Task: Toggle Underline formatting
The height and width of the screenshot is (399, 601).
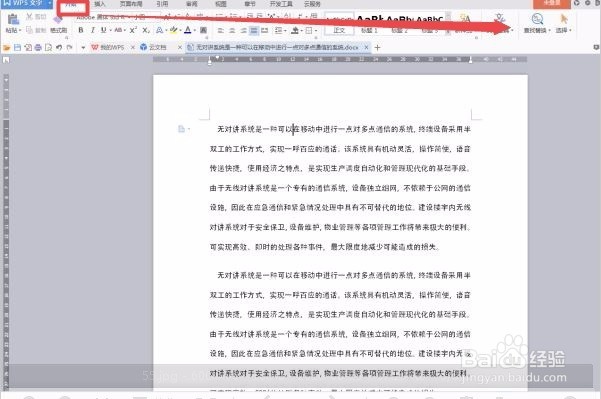Action: point(103,30)
